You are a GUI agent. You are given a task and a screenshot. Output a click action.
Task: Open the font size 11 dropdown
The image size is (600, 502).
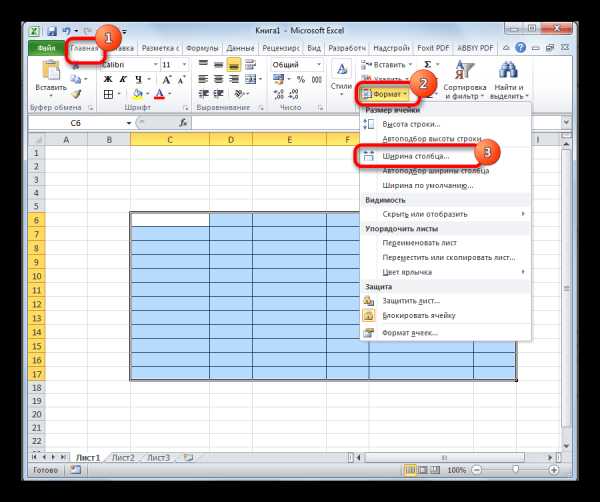point(184,65)
